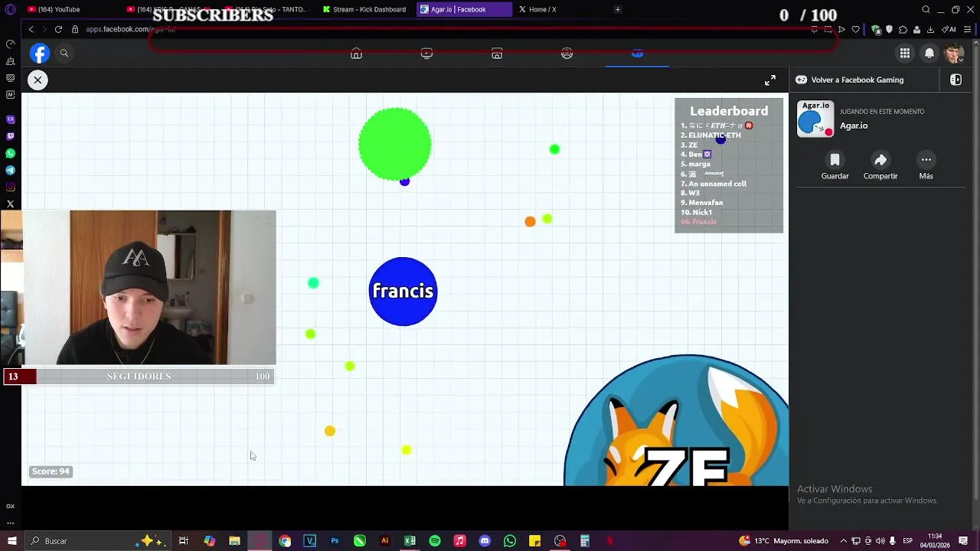Viewport: 980px width, 551px height.
Task: Open Facebook notifications bell
Action: click(929, 53)
